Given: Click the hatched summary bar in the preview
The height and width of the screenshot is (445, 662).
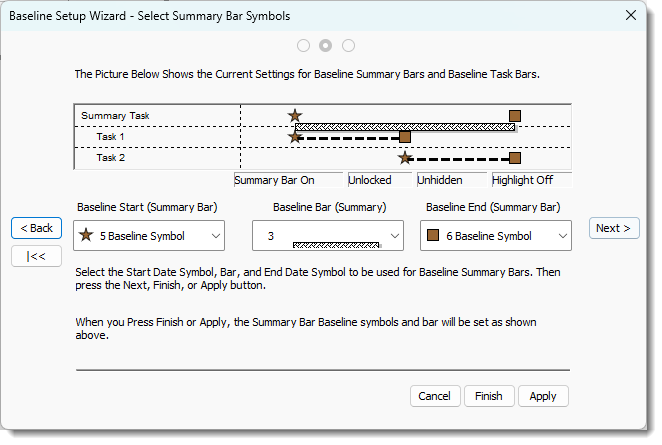Looking at the screenshot, I should point(405,127).
